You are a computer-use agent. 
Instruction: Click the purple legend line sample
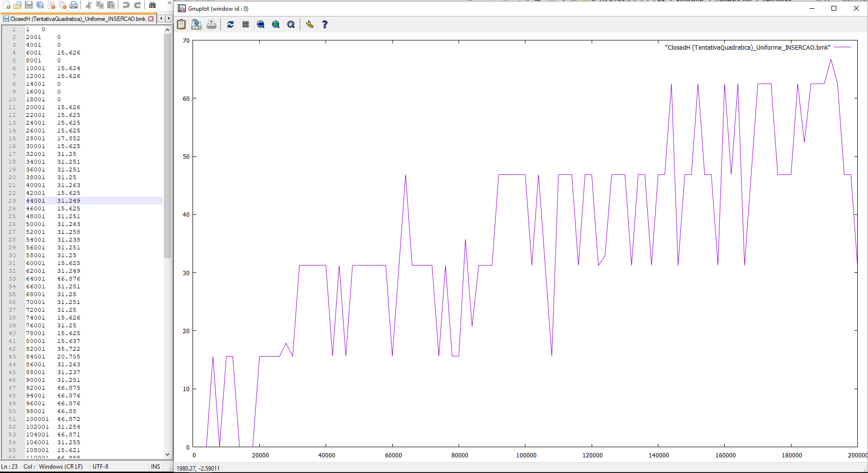coord(842,47)
